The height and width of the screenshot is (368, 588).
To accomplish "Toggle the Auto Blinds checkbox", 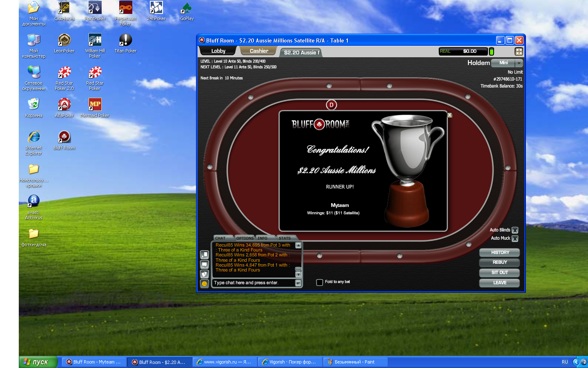I will (515, 230).
